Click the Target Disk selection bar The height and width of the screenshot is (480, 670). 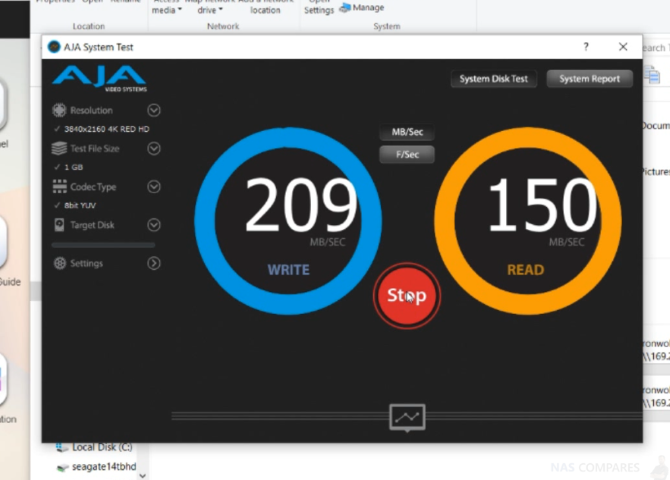[x=103, y=245]
